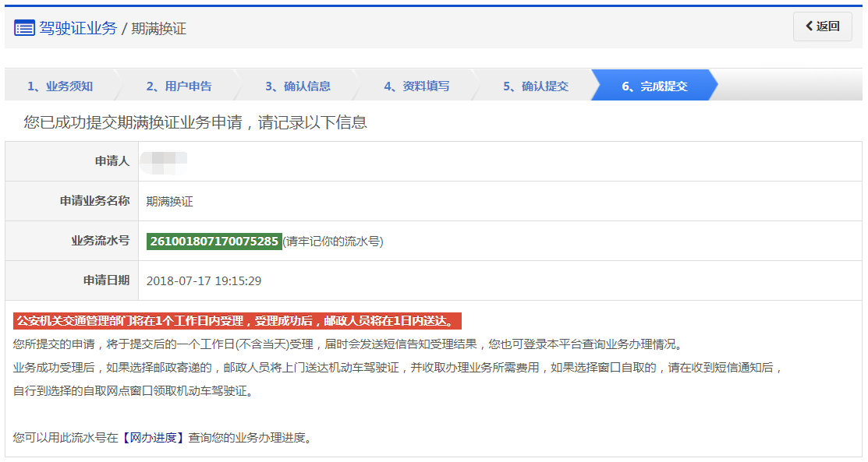Select step 5 确认提交 tab
This screenshot has width=868, height=462.
[535, 86]
